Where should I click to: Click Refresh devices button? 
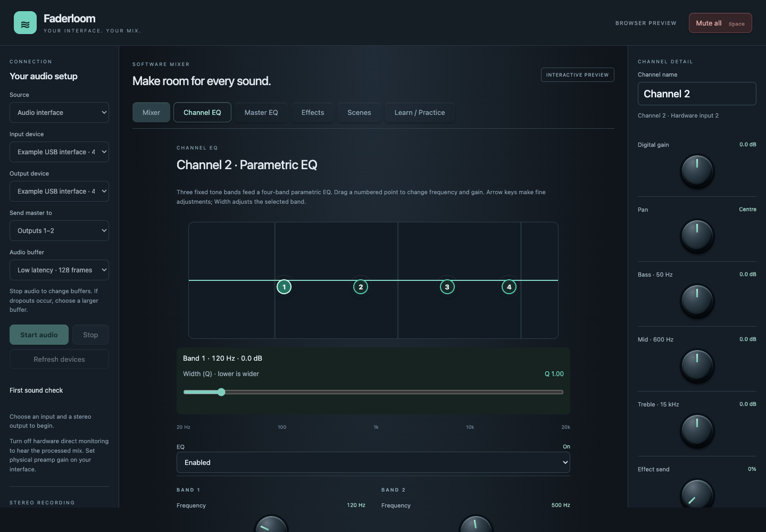[59, 359]
